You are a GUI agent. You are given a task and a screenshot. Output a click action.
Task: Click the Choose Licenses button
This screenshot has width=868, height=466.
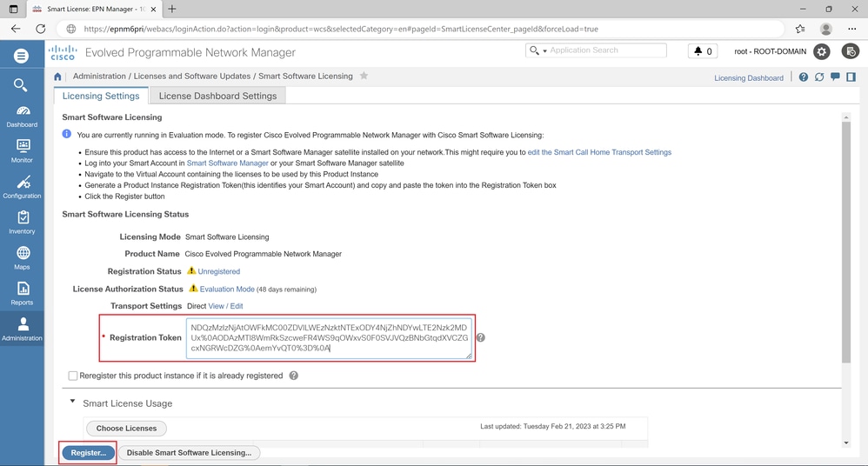(x=126, y=429)
